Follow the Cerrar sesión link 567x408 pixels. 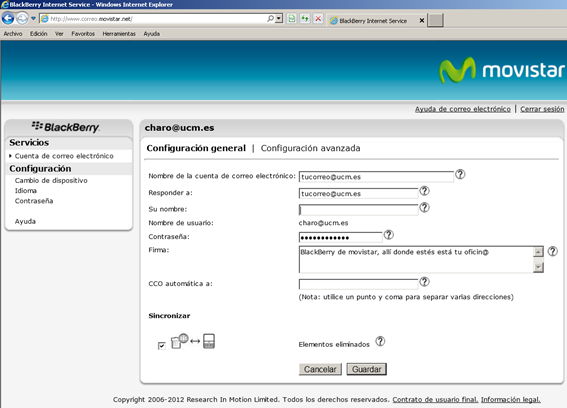pos(542,109)
